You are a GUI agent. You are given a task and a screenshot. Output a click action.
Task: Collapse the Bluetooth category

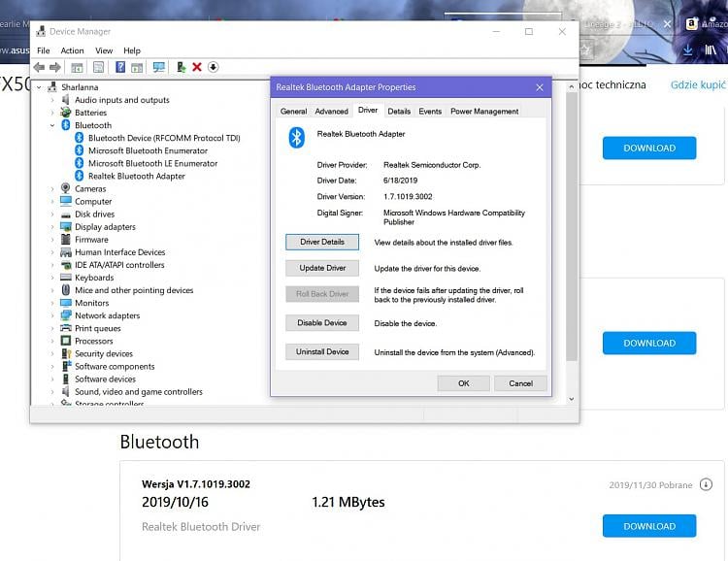point(52,125)
